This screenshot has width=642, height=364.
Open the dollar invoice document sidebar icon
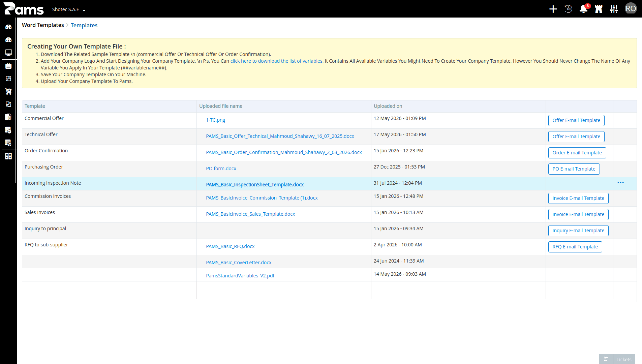coord(8,117)
